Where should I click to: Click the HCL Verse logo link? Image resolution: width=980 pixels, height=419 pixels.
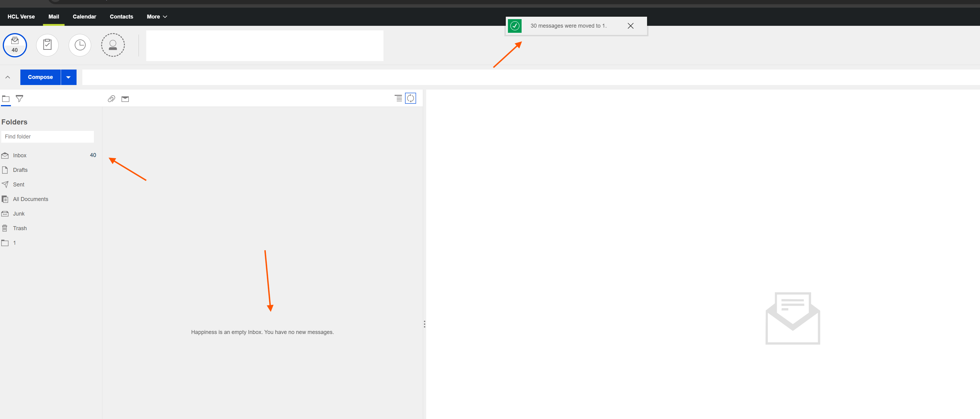click(x=21, y=17)
